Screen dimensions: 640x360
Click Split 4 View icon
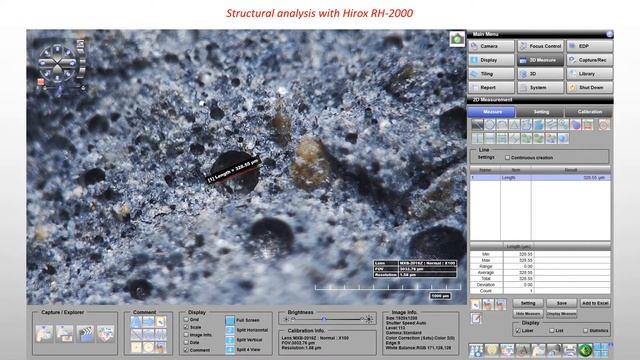[x=230, y=349]
